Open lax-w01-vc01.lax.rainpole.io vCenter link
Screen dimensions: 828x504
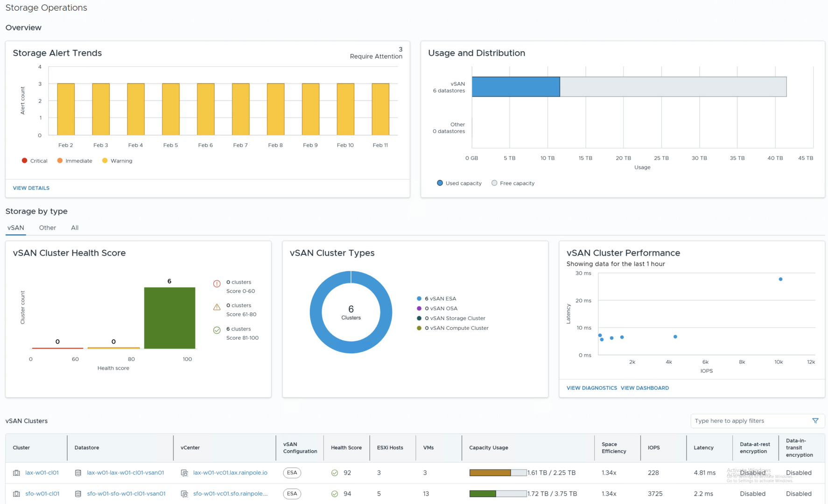[230, 473]
